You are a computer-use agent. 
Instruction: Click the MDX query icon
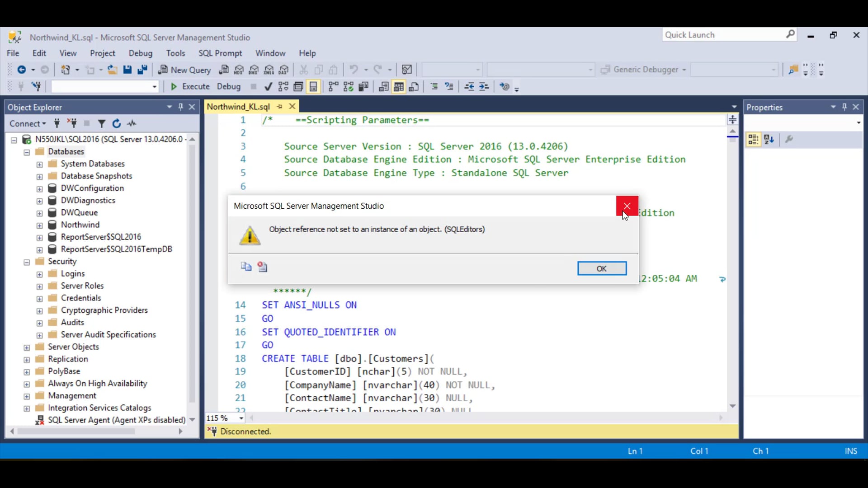(239, 70)
